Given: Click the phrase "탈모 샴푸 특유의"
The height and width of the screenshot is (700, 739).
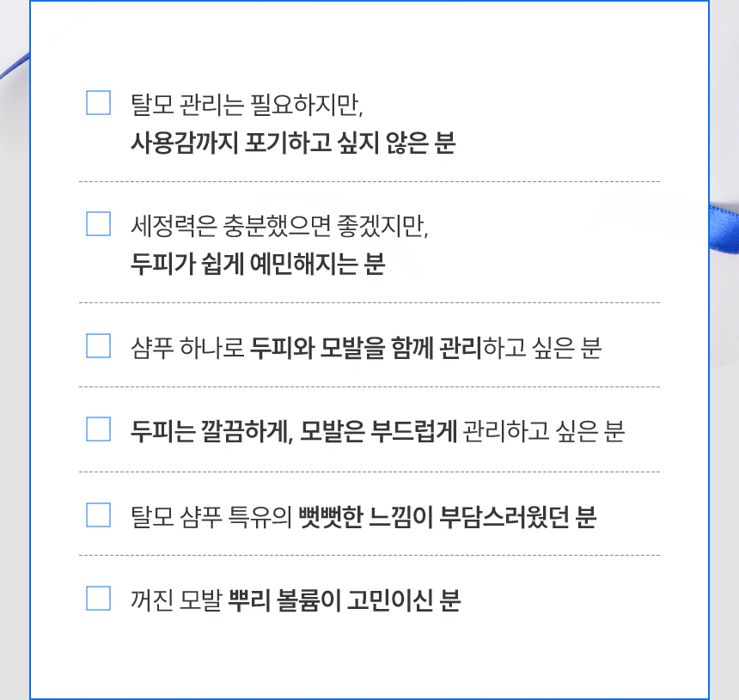Looking at the screenshot, I should click(210, 515).
